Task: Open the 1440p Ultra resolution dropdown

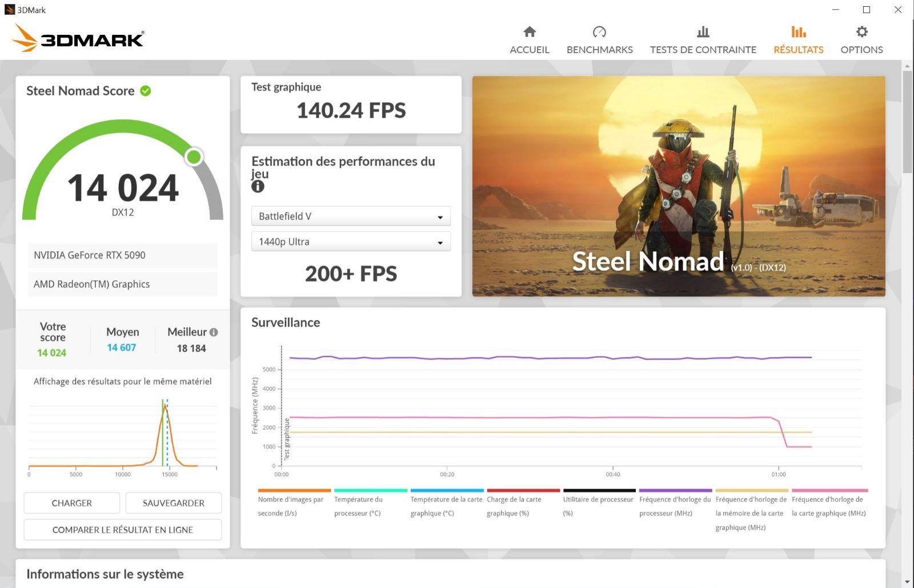Action: point(351,241)
